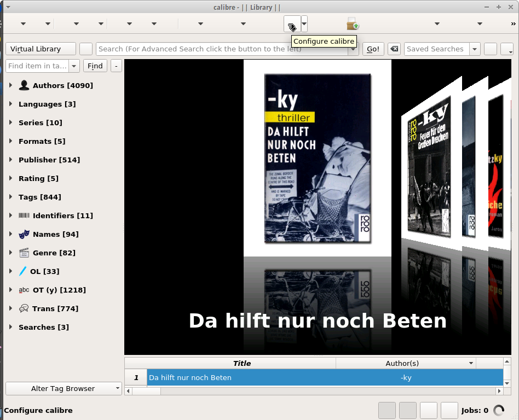Open dropdown arrow beside Configure calibre

tap(304, 24)
